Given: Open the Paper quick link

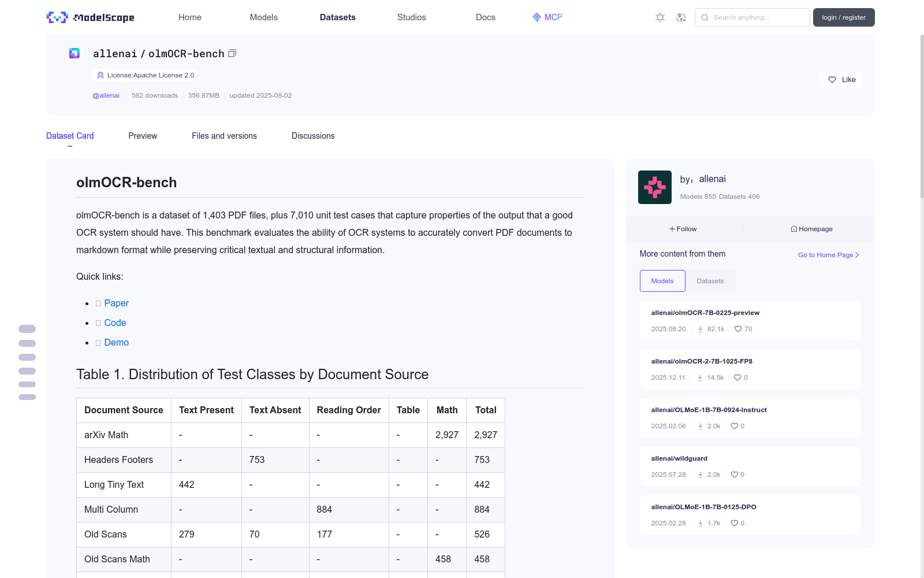Looking at the screenshot, I should pyautogui.click(x=117, y=303).
